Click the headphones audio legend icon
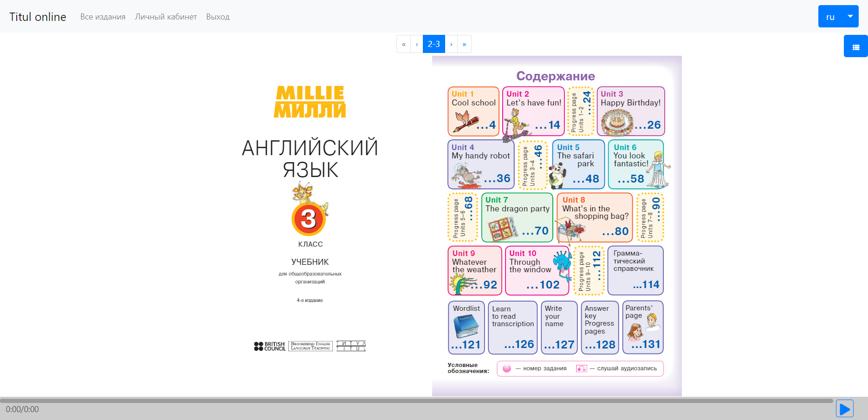 582,368
